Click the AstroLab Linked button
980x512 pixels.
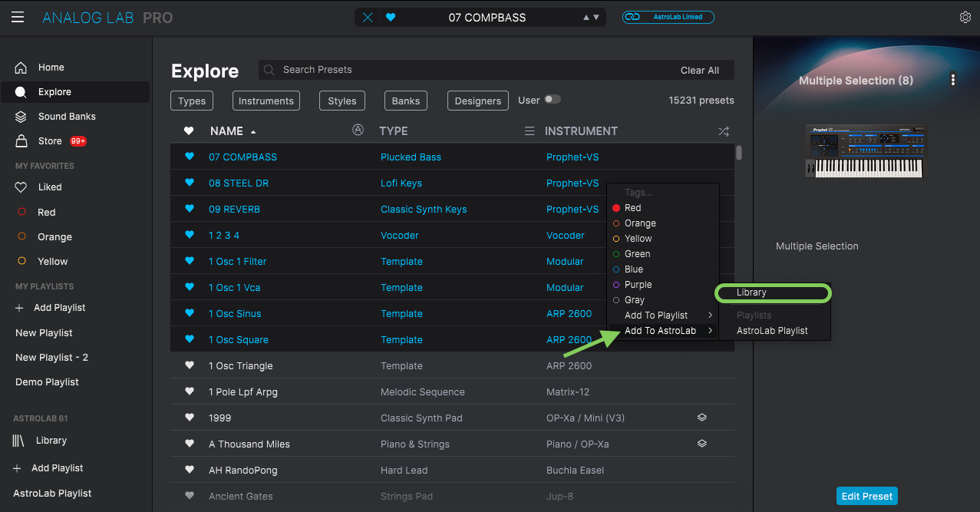pos(668,17)
